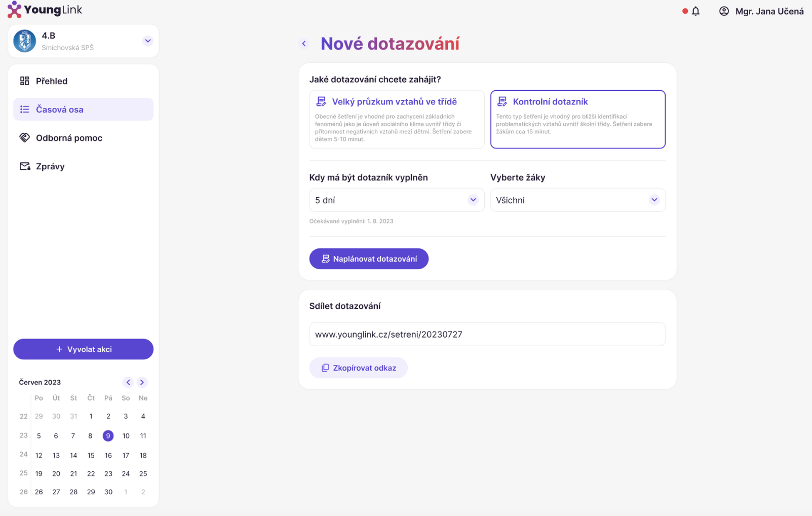812x516 pixels.
Task: Click the Naplánovat dotazování button
Action: (369, 259)
